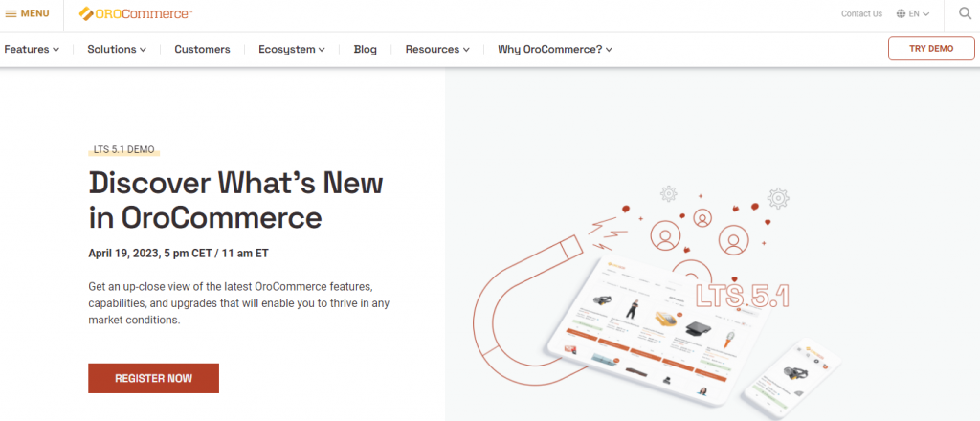Click the April 19, 2023 date text
The height and width of the screenshot is (421, 980).
coord(179,254)
